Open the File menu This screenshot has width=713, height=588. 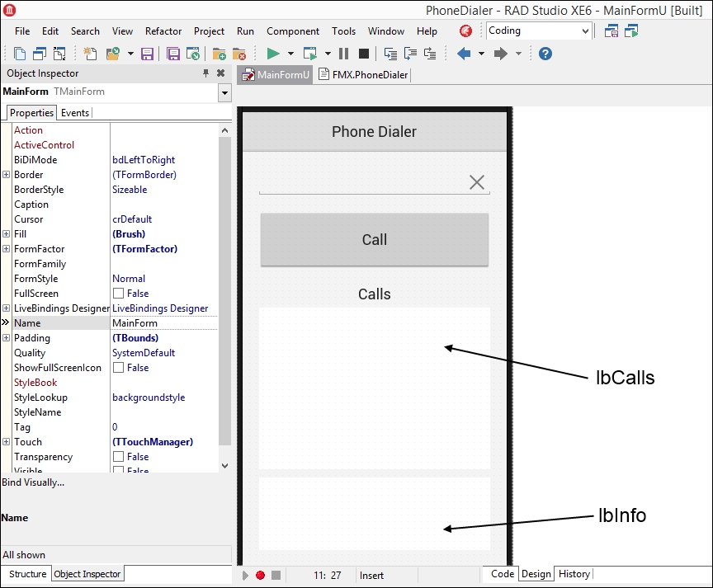tap(22, 31)
